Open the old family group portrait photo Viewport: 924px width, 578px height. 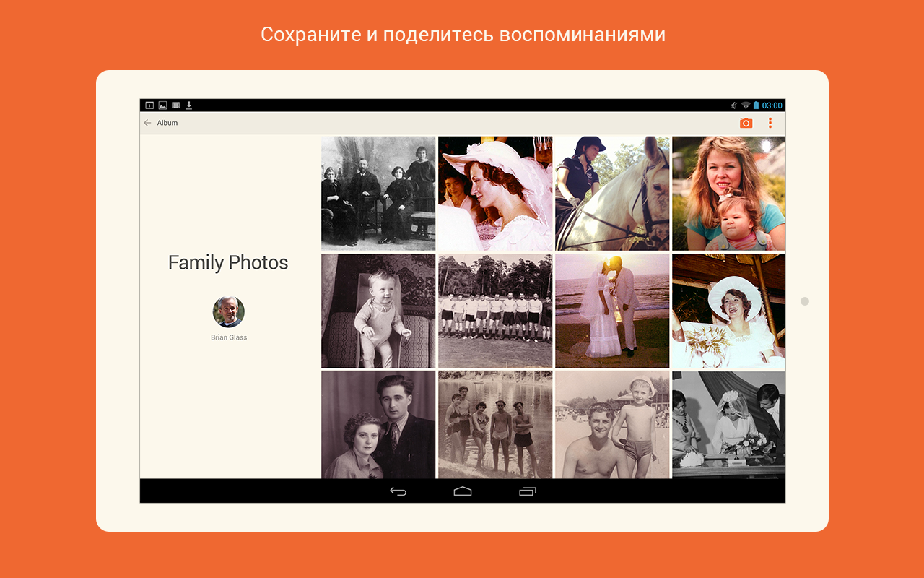click(378, 193)
